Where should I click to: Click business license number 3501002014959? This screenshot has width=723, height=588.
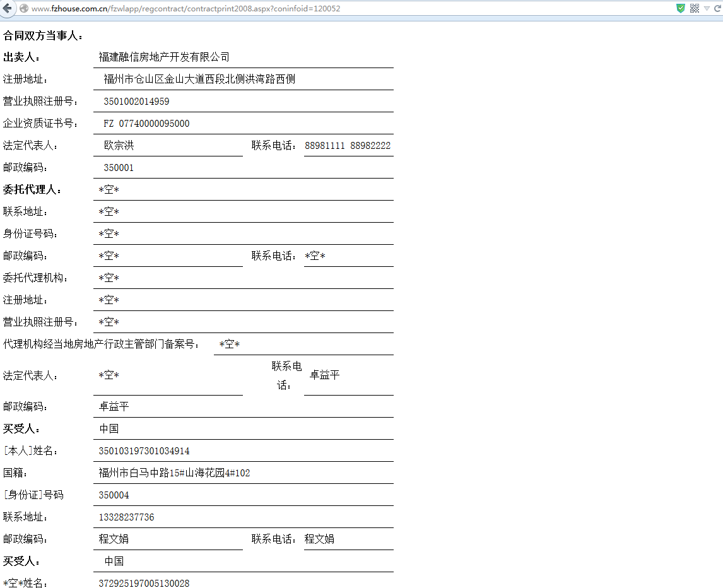136,102
